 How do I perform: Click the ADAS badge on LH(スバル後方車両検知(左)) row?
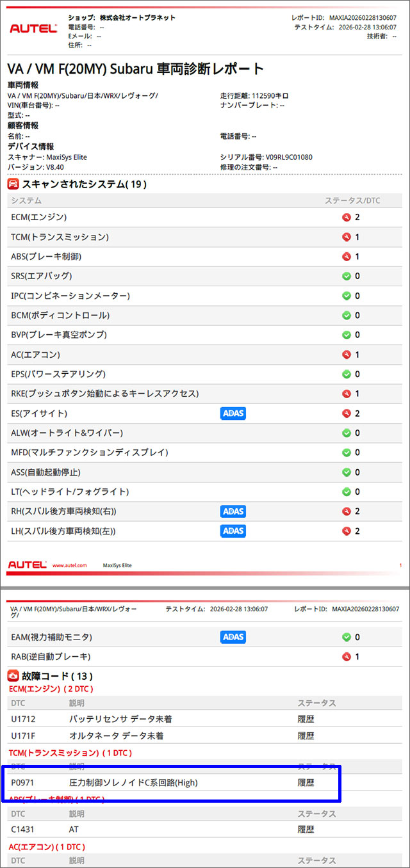tap(233, 531)
